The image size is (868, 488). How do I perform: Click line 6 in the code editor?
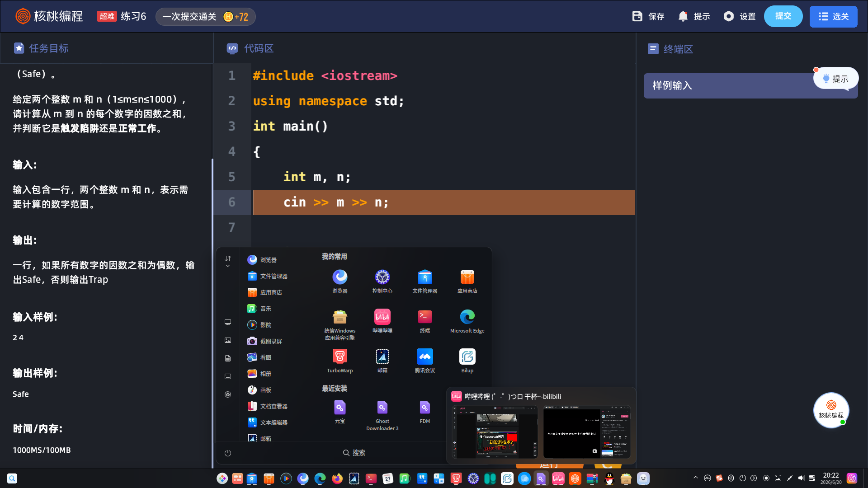[x=443, y=202]
